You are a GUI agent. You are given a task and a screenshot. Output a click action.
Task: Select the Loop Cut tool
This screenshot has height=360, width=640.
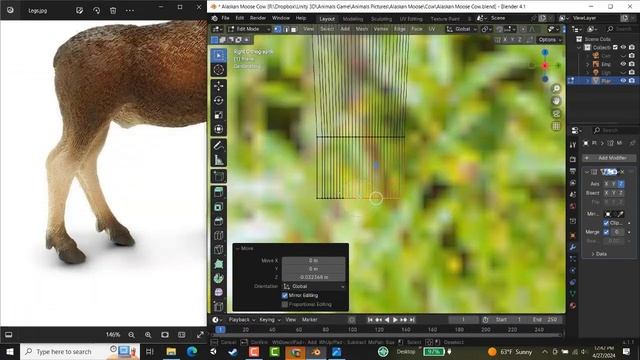click(219, 235)
